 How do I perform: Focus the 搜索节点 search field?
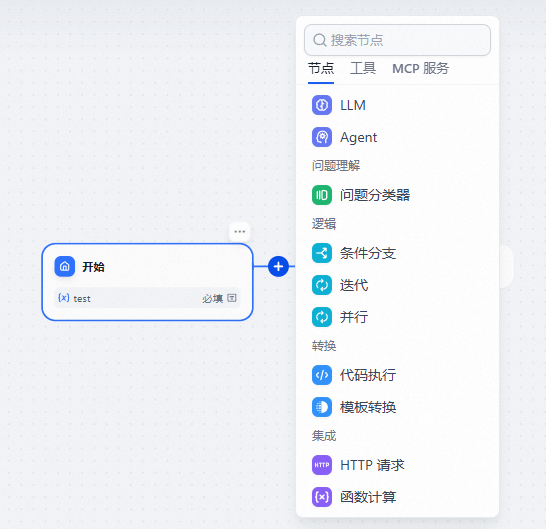(x=397, y=40)
